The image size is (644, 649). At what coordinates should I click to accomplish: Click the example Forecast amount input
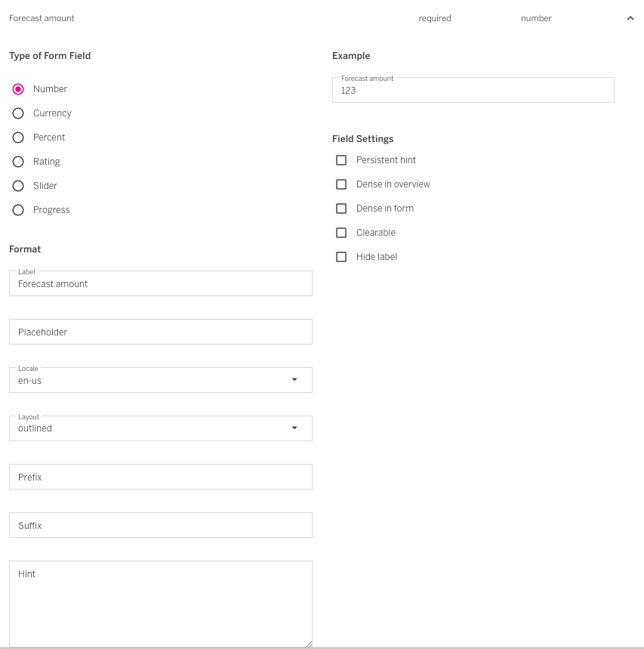click(473, 91)
